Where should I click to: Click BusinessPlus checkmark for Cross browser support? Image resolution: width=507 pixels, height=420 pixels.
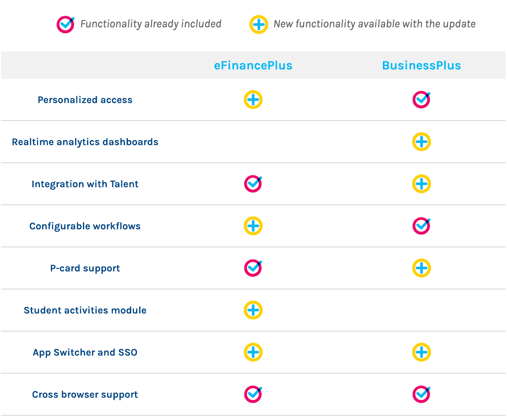(x=421, y=395)
